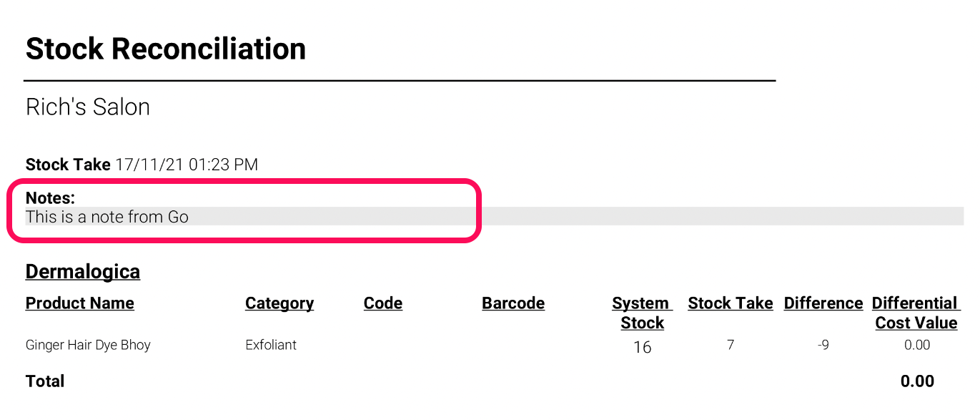Click the Notes label
The image size is (980, 420).
50,198
